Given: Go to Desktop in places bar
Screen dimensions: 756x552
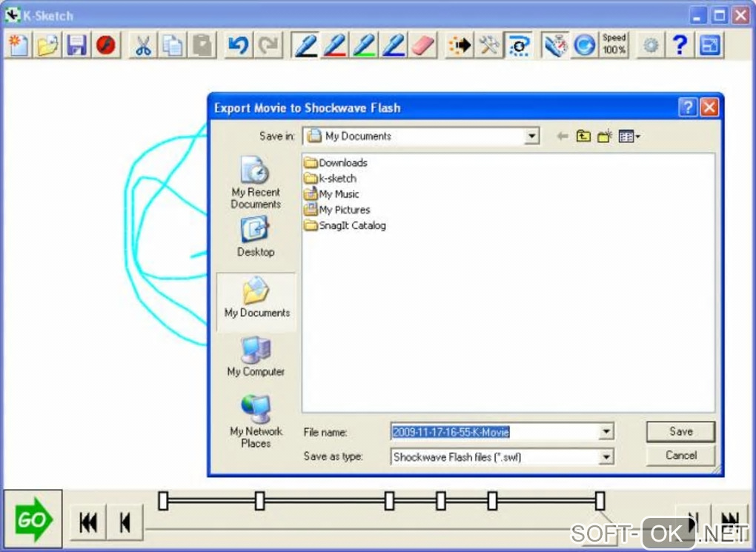Looking at the screenshot, I should [x=256, y=236].
